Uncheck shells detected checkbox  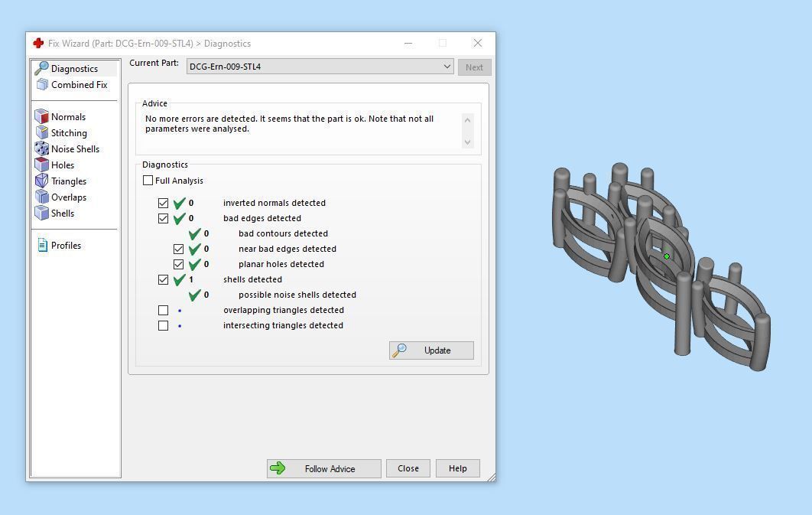click(x=163, y=279)
